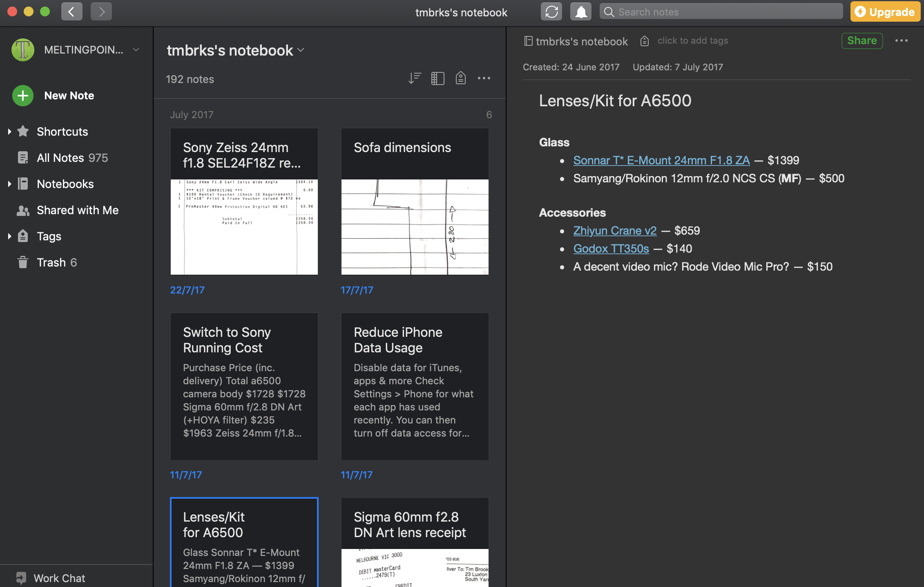Image resolution: width=924 pixels, height=587 pixels.
Task: Expand the Tags section
Action: click(9, 236)
